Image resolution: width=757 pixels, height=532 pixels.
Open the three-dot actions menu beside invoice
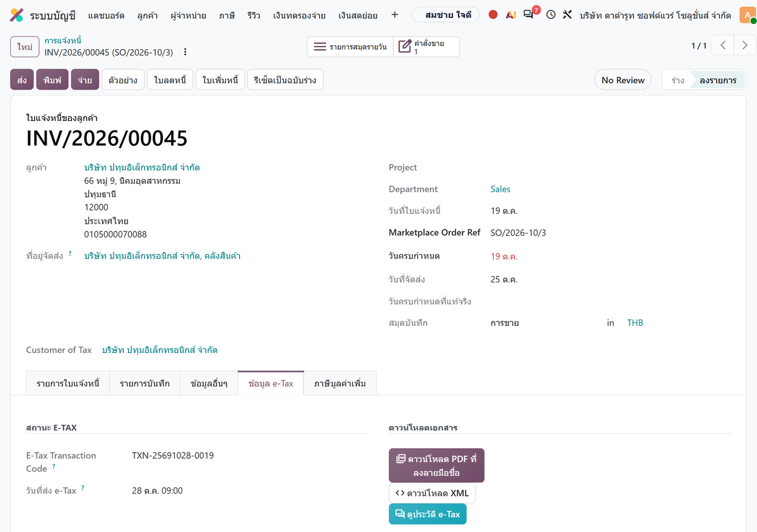pyautogui.click(x=185, y=52)
